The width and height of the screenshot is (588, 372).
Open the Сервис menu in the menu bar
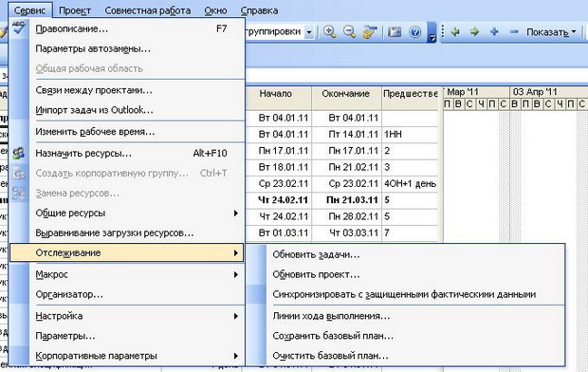pyautogui.click(x=30, y=10)
